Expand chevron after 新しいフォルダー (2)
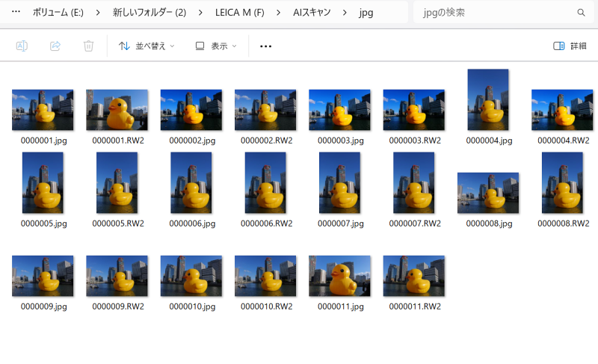 200,13
